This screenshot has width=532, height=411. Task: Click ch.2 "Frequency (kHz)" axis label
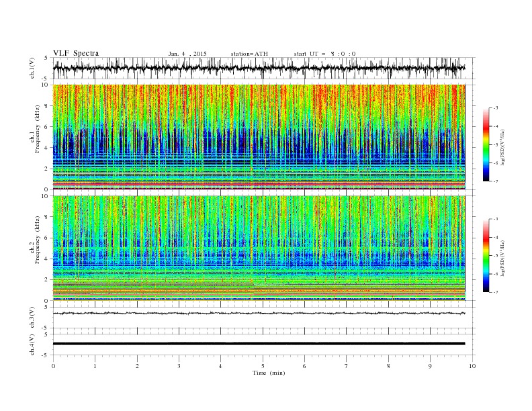pyautogui.click(x=38, y=240)
